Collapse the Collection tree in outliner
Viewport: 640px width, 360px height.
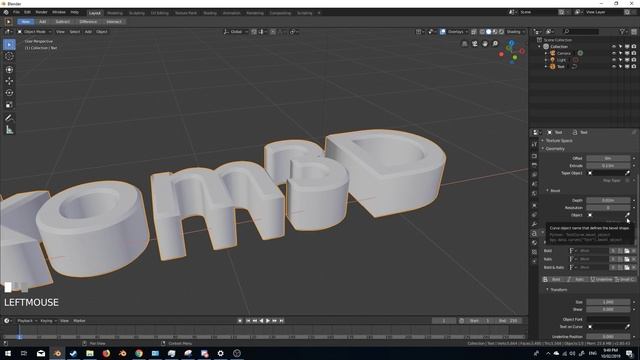[x=539, y=47]
